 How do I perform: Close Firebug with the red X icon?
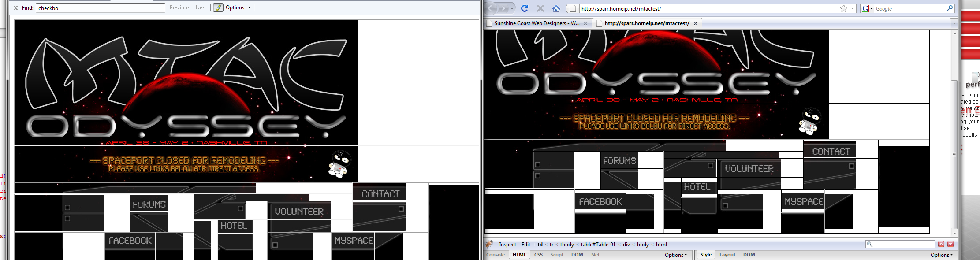click(x=950, y=244)
